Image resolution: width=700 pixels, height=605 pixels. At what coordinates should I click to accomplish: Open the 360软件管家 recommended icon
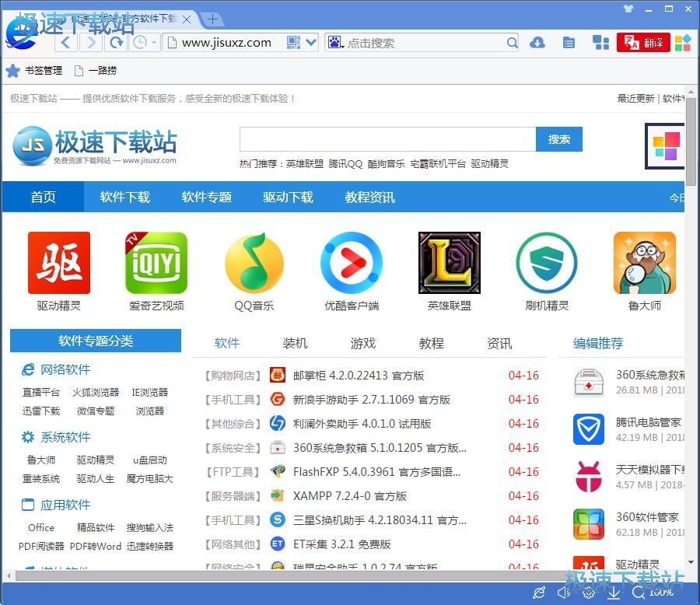point(589,524)
